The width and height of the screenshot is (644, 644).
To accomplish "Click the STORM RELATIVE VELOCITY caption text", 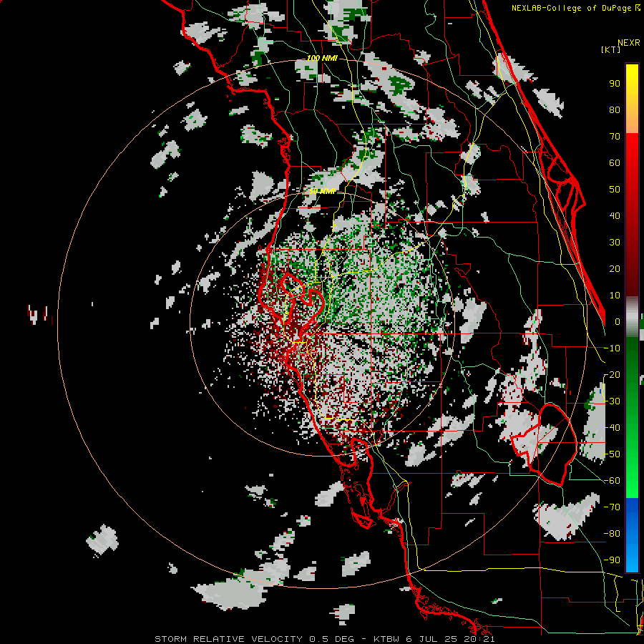I will coord(228,639).
